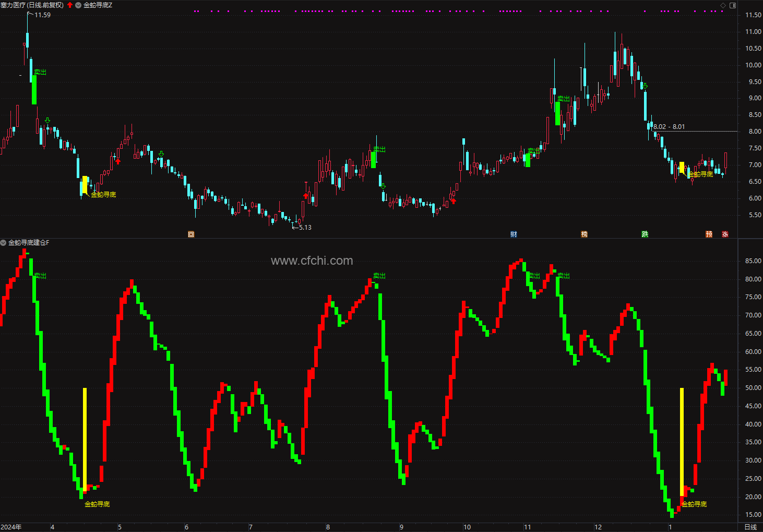The height and width of the screenshot is (532, 763).
Task: Click the 15.00 value on the indicator axis
Action: (753, 515)
